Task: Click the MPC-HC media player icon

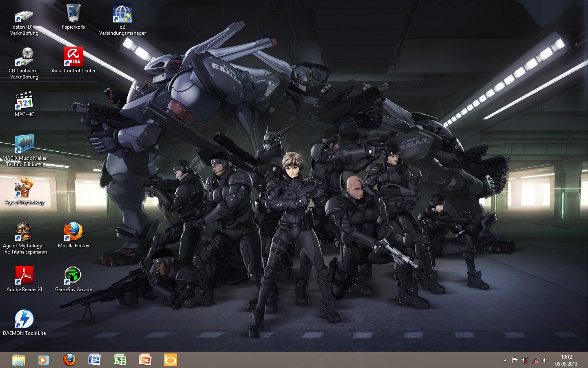Action: (x=24, y=101)
